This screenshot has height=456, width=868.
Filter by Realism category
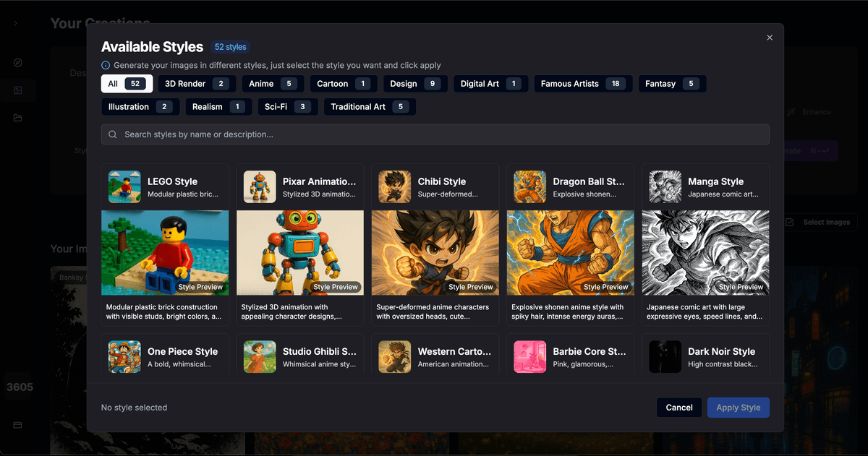point(218,107)
